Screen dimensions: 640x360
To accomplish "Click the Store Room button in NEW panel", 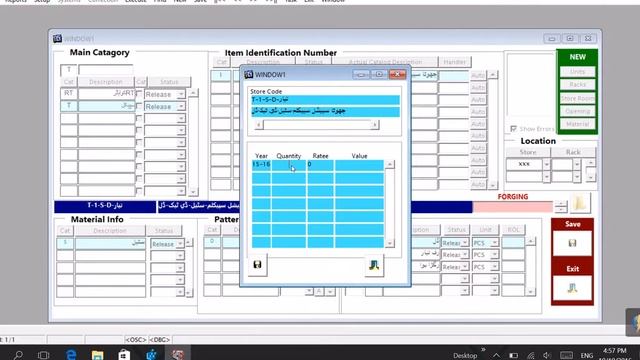I will tap(577, 98).
